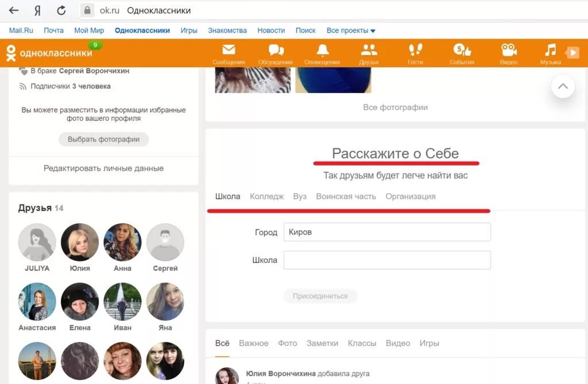
Task: Open the Друзья 14 heading
Action: [x=41, y=208]
